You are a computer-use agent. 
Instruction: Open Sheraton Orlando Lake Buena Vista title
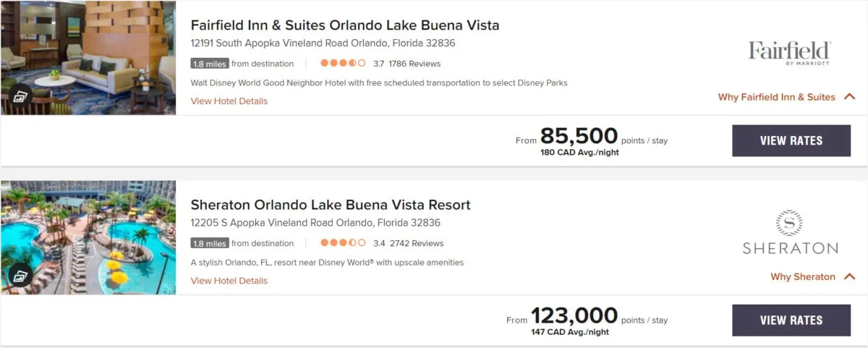pos(330,205)
